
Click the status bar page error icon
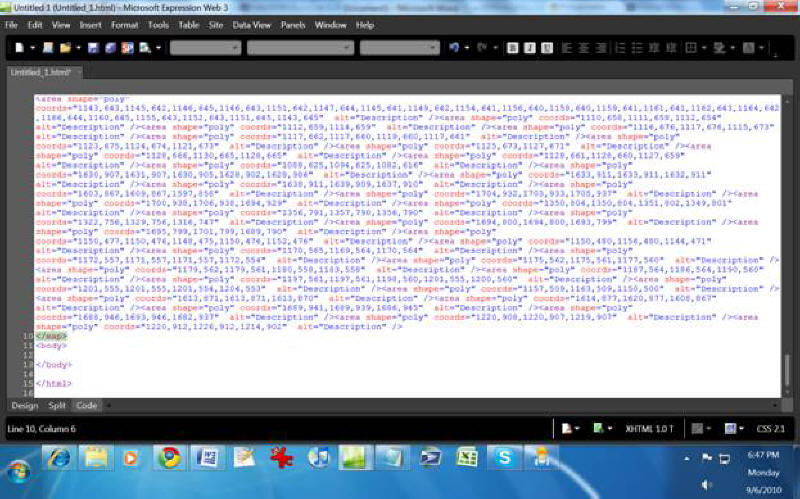click(566, 429)
